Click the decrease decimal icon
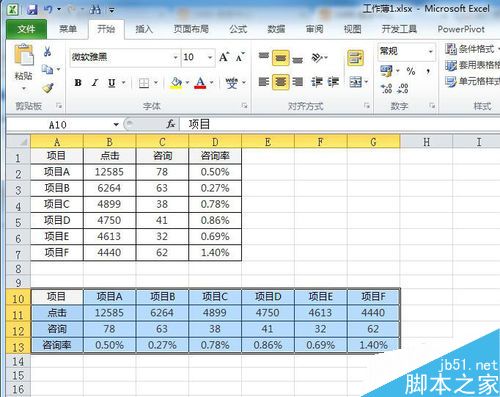 [403, 89]
